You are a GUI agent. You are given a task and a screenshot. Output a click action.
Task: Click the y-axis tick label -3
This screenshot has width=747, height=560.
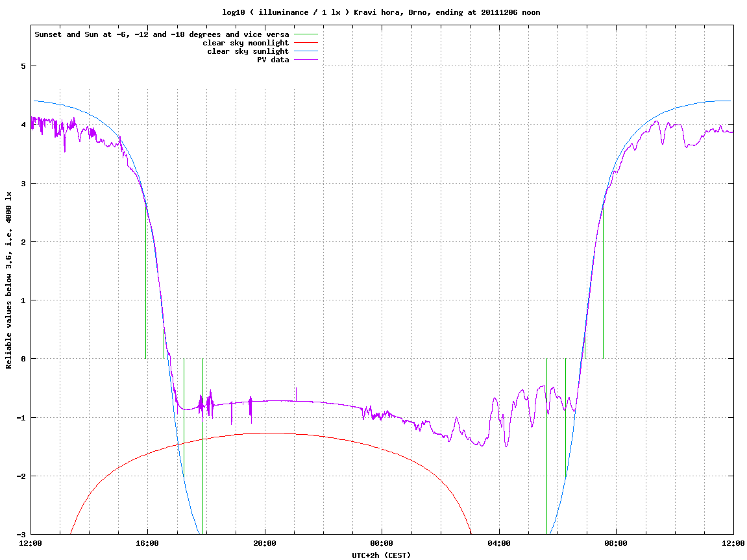click(21, 535)
